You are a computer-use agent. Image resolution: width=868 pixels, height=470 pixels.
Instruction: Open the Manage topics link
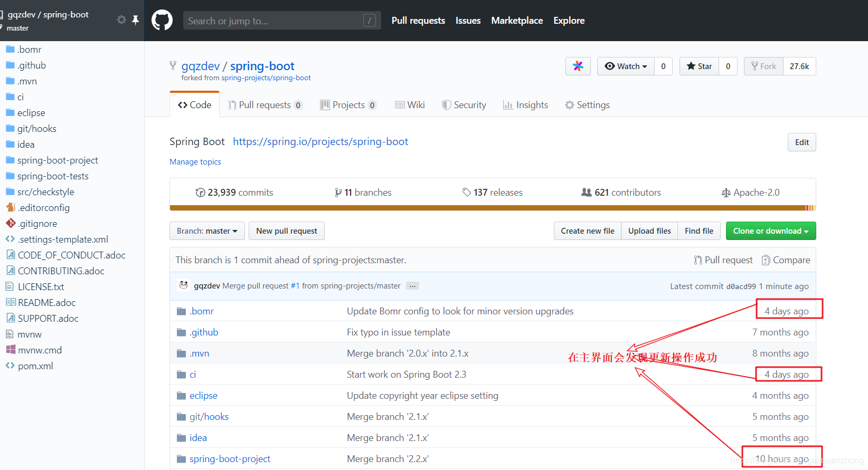tap(195, 162)
